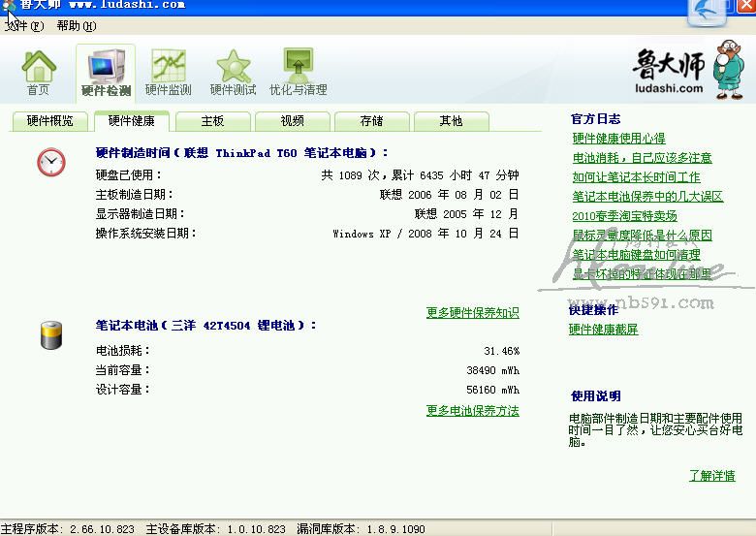Click the 使用说明 section heading
Viewport: 756px width, 536px height.
(595, 396)
